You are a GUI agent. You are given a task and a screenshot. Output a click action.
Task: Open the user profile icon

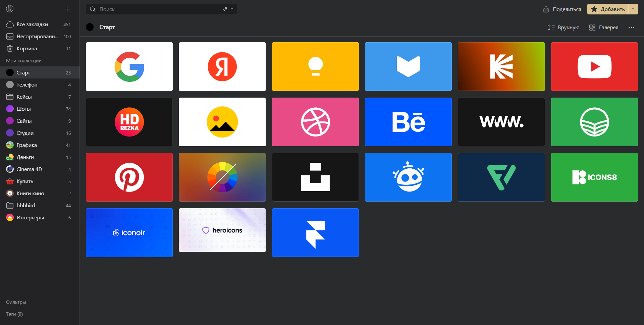point(10,9)
